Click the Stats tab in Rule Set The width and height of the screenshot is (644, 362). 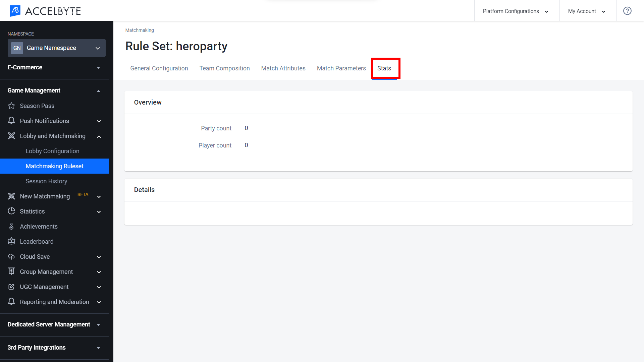point(385,68)
